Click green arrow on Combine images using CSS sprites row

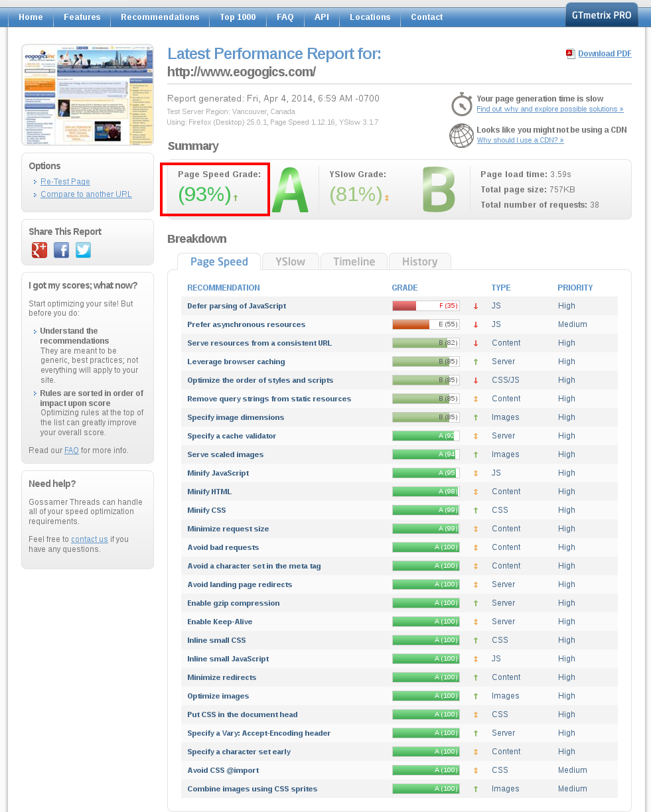point(476,789)
